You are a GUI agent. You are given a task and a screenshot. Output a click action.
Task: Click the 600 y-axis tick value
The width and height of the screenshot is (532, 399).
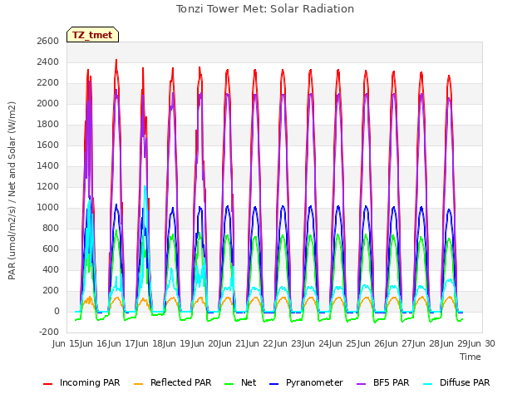click(x=51, y=249)
